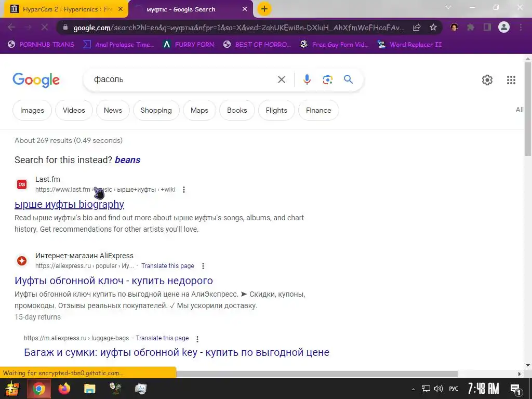Screen dimensions: 532x399
Task: Switch to the HyperCam 2 tab
Action: 67,9
